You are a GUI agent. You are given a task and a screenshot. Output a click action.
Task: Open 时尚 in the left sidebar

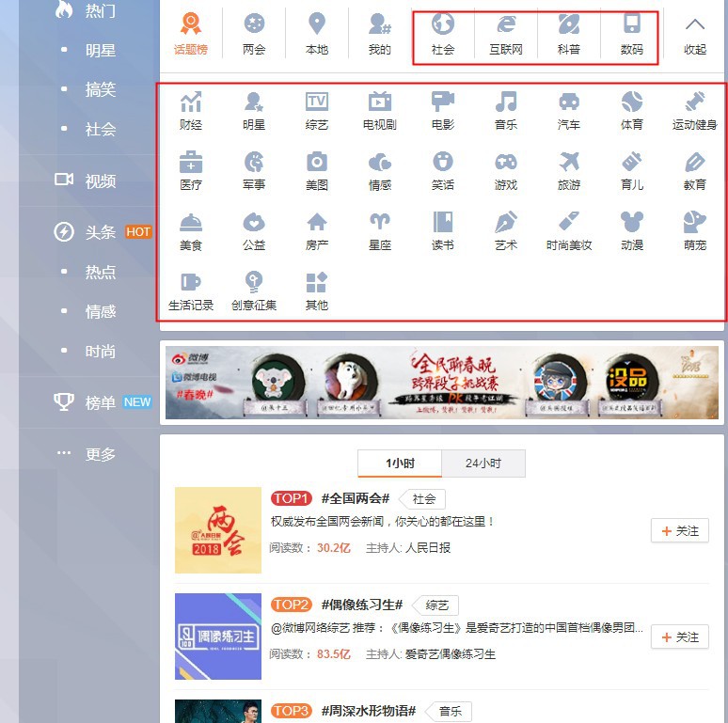101,351
